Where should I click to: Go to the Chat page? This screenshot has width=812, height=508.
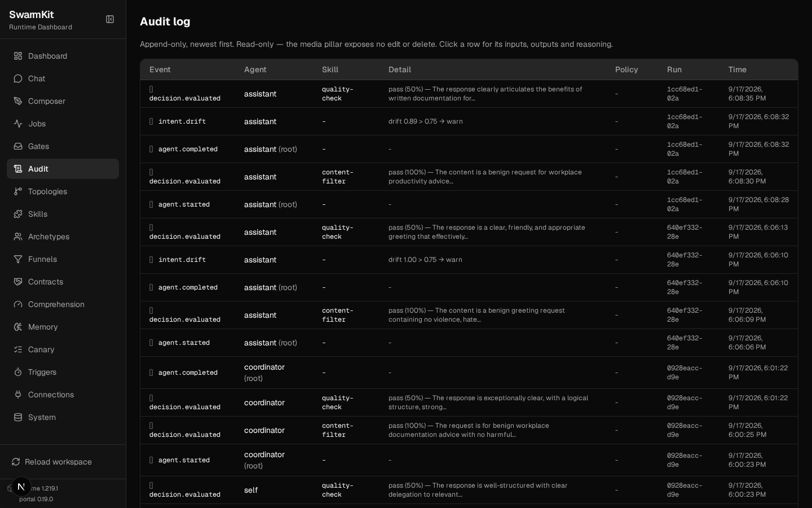pos(63,78)
